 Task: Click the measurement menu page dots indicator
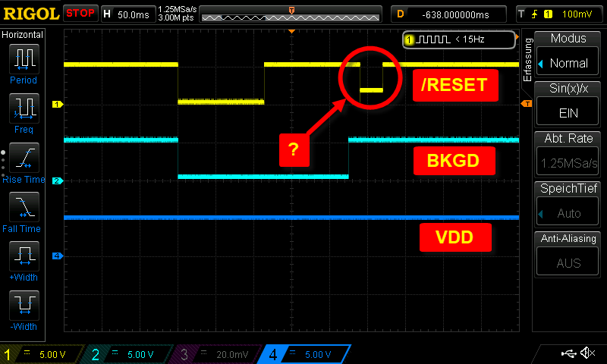tap(3, 164)
